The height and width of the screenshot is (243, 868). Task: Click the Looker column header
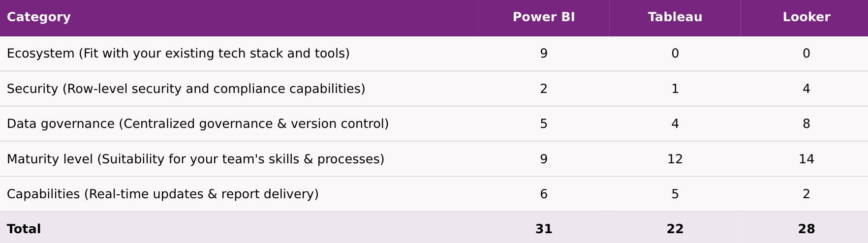[x=806, y=17]
